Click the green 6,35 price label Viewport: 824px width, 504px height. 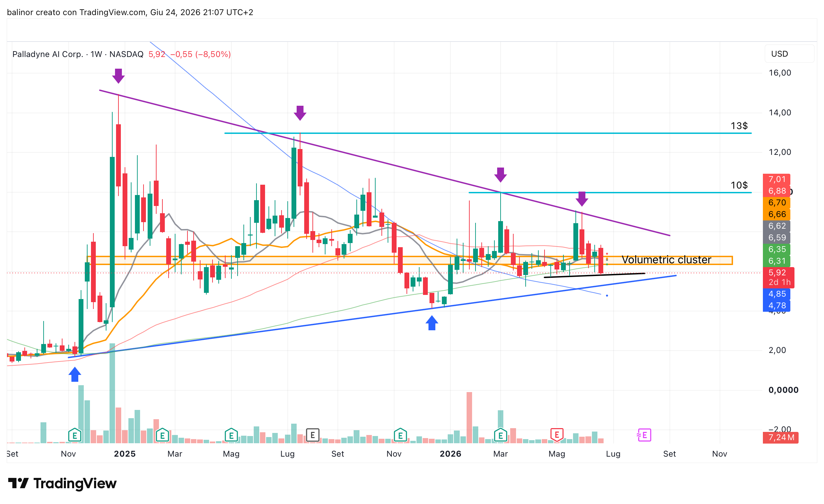pyautogui.click(x=777, y=249)
